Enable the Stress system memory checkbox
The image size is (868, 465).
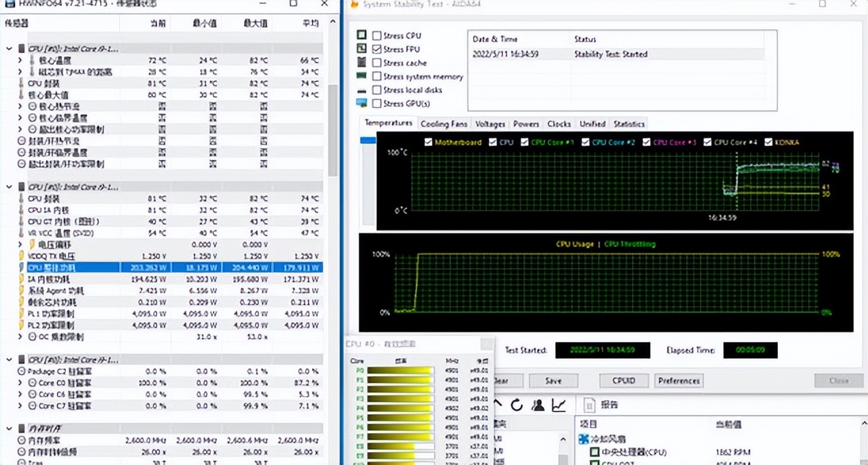point(376,77)
